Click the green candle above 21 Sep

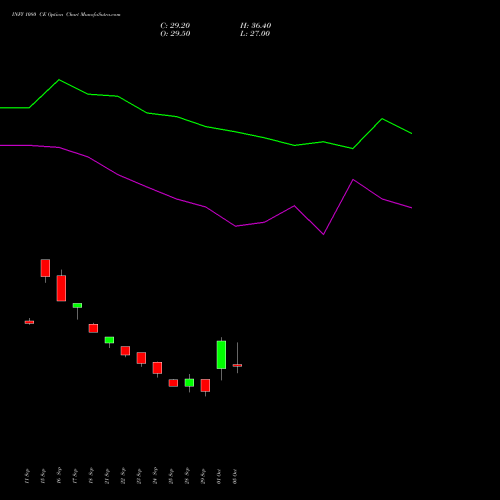[109, 340]
